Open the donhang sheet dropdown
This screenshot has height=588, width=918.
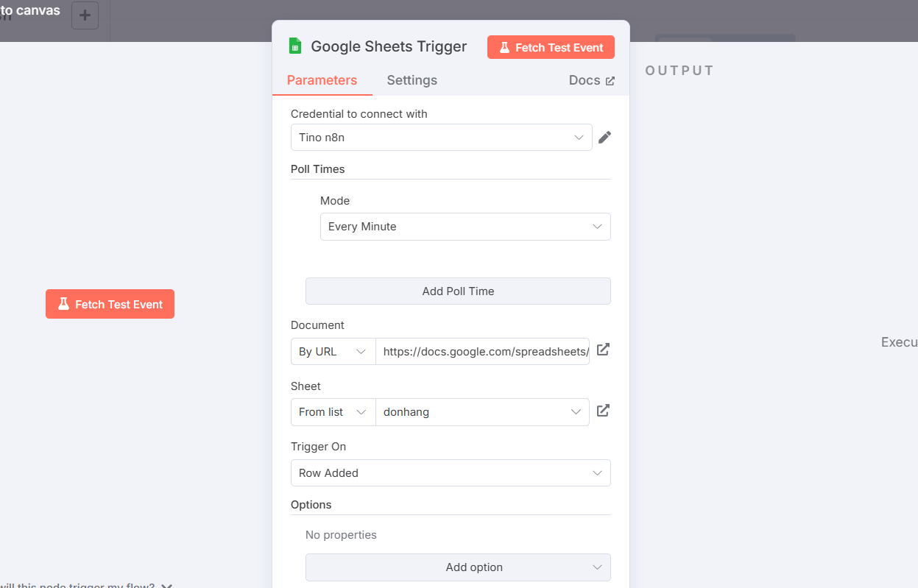[482, 412]
